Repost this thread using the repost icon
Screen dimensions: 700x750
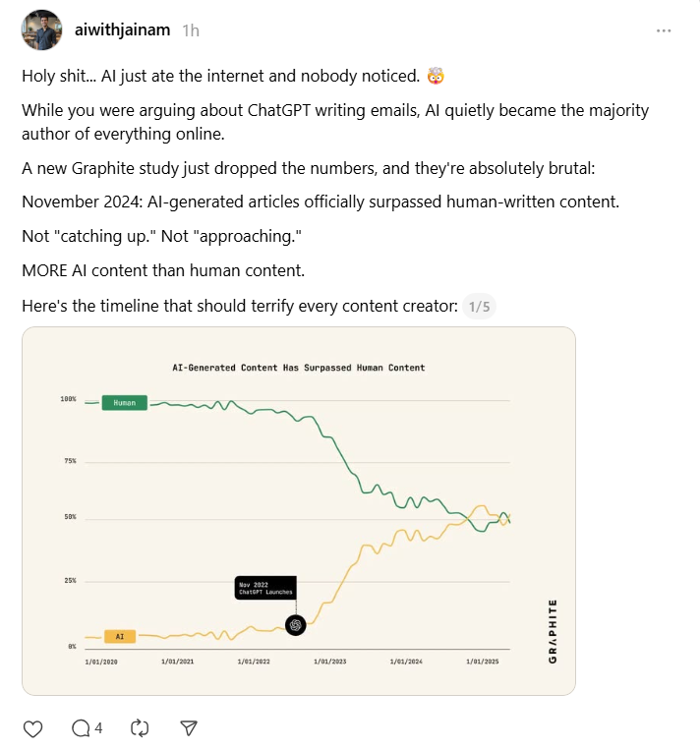(x=140, y=728)
